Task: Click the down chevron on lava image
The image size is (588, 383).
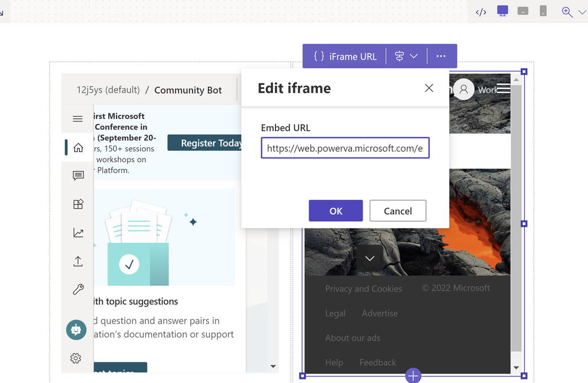Action: 370,258
